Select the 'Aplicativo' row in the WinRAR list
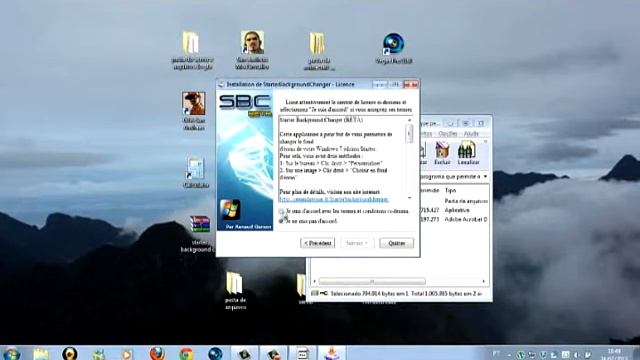This screenshot has height=360, width=640. pyautogui.click(x=454, y=210)
